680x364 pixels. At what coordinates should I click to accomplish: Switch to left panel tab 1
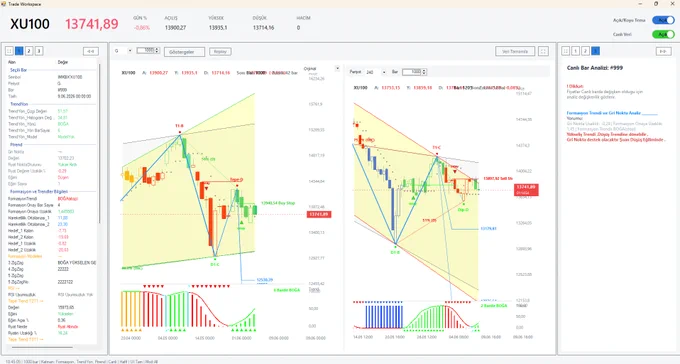pyautogui.click(x=19, y=51)
